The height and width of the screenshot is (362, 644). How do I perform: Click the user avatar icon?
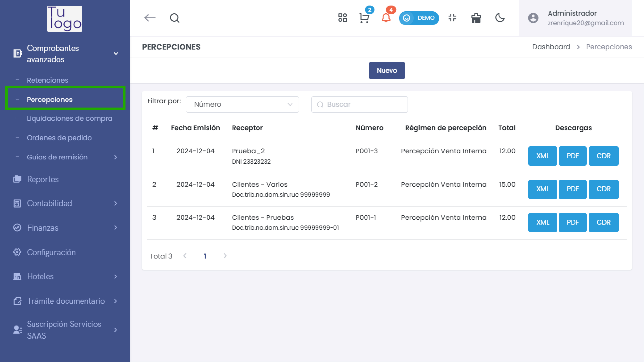[x=533, y=18]
